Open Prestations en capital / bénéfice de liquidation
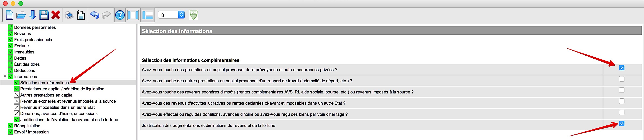 coord(62,89)
